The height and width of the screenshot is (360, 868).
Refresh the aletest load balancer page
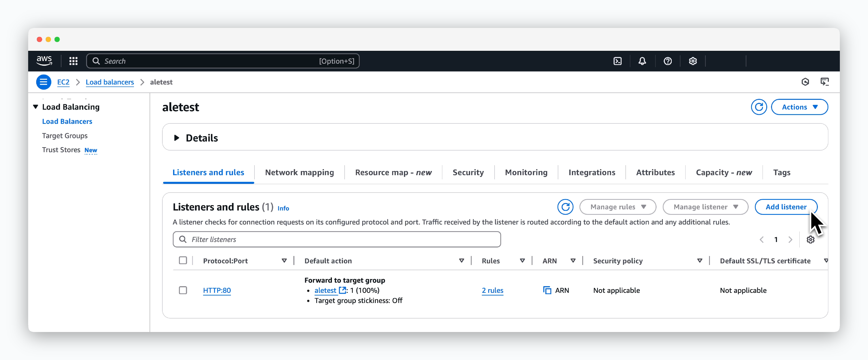point(759,107)
